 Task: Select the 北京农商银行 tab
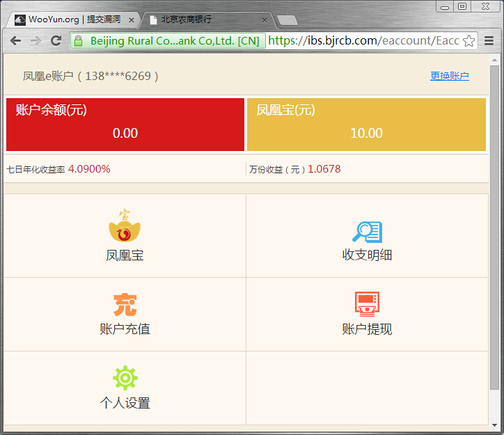tap(208, 20)
